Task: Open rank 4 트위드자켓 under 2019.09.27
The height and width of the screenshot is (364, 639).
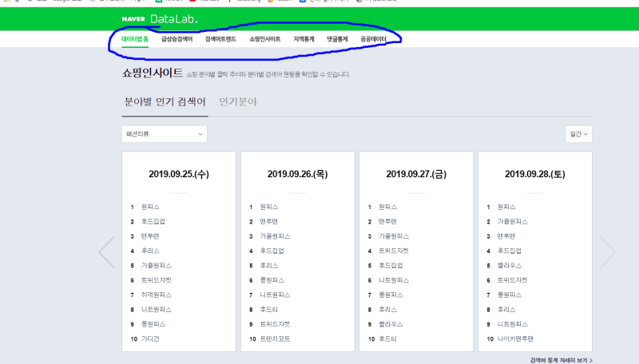Action: click(394, 251)
